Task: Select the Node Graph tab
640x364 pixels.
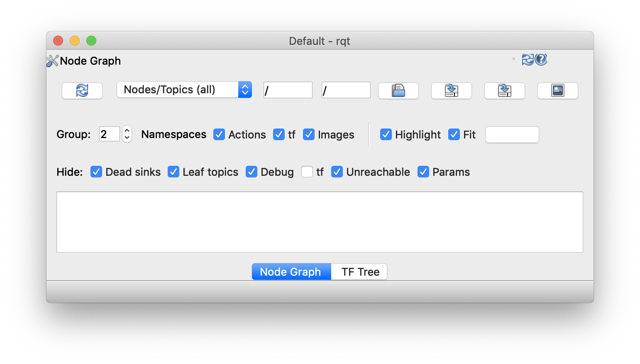Action: [x=291, y=272]
